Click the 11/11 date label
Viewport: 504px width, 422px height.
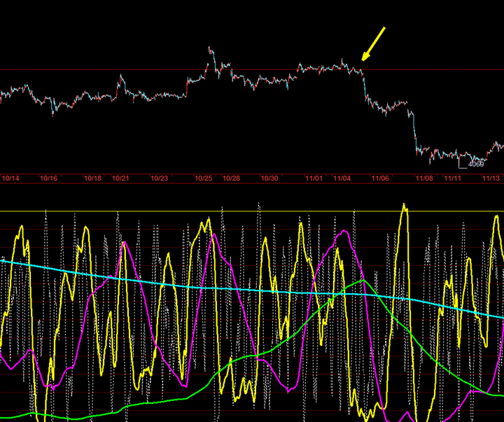click(453, 178)
